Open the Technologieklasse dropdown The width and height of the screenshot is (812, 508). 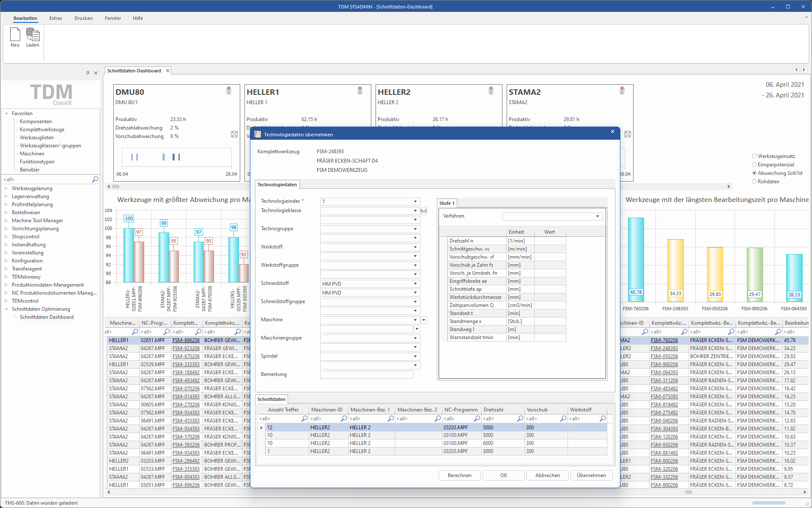click(415, 211)
